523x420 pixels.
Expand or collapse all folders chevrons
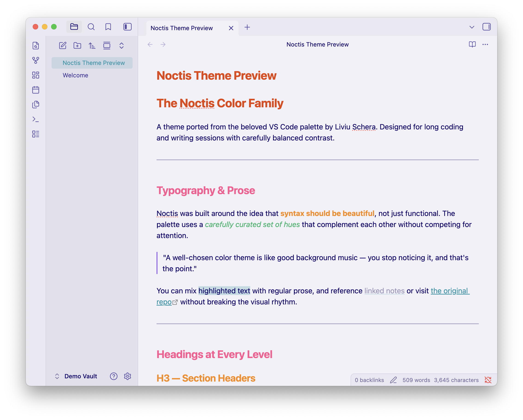pyautogui.click(x=122, y=45)
